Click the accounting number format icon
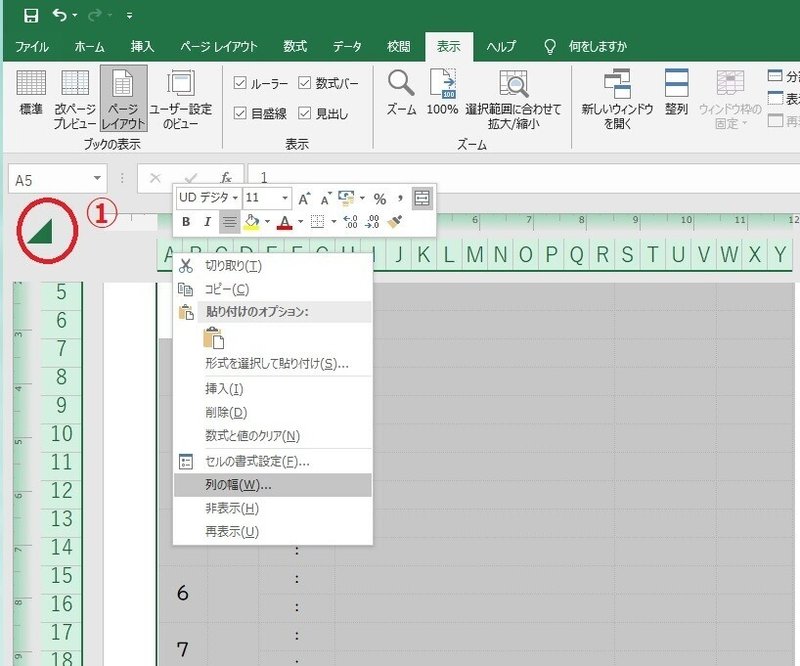The image size is (800, 666). click(346, 198)
